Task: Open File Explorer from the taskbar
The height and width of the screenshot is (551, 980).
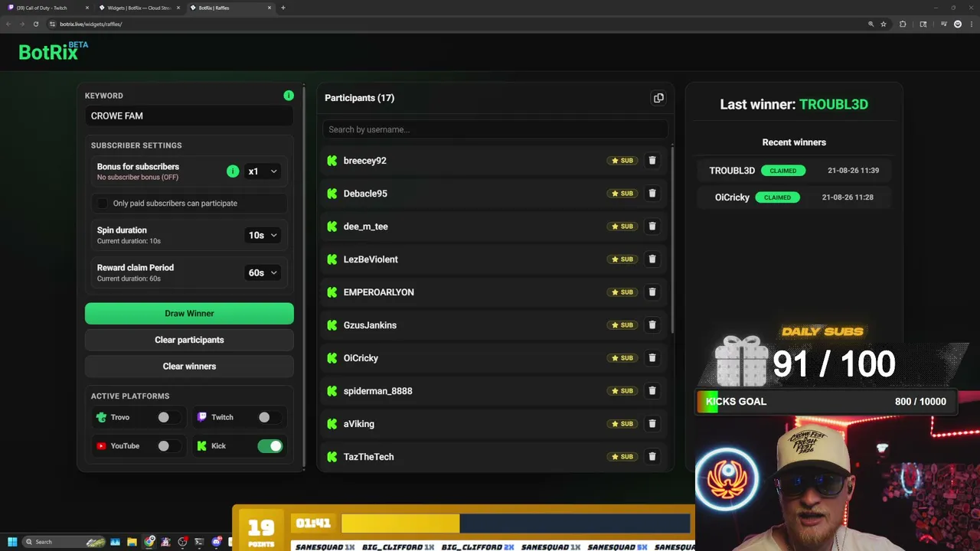Action: click(132, 542)
